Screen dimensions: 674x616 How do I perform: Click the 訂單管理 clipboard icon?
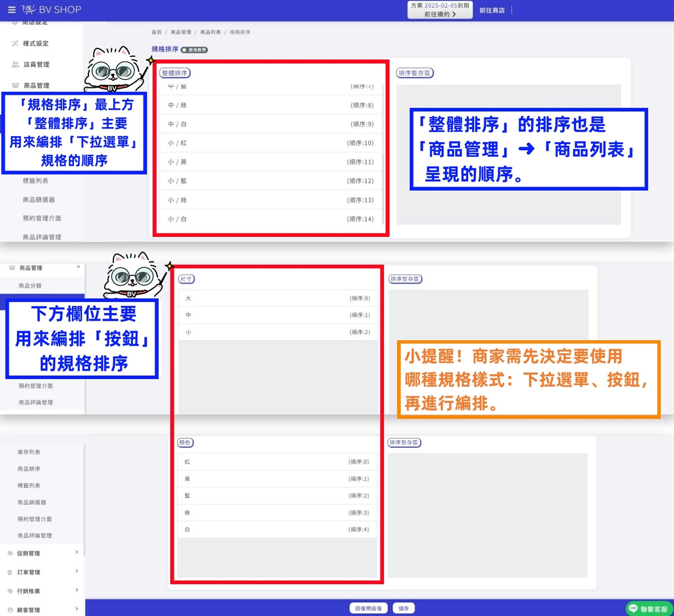pyautogui.click(x=10, y=572)
